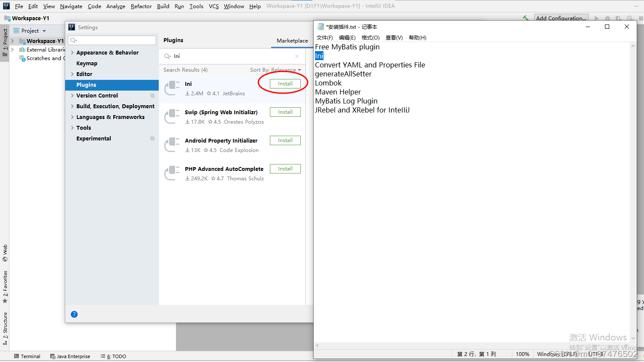The width and height of the screenshot is (644, 362).
Task: Open Analyze menu
Action: click(x=116, y=6)
